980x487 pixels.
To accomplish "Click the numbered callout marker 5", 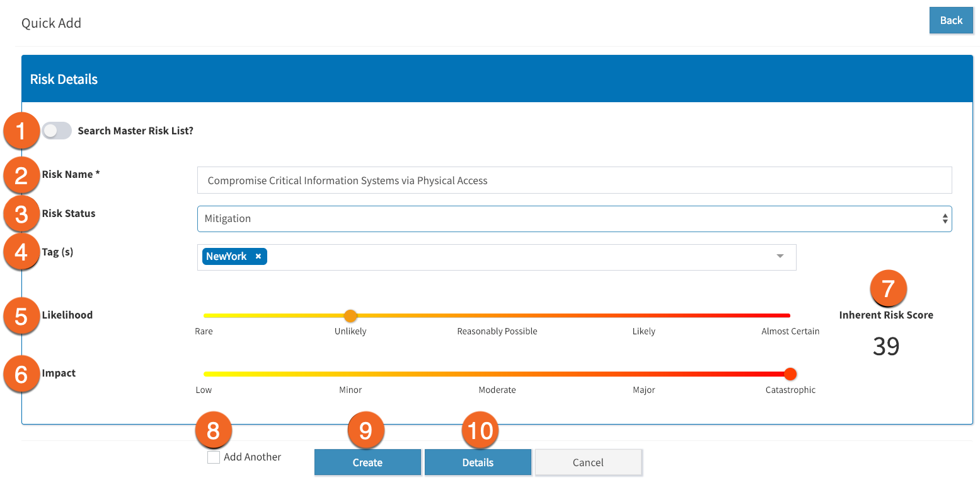I will tap(21, 316).
